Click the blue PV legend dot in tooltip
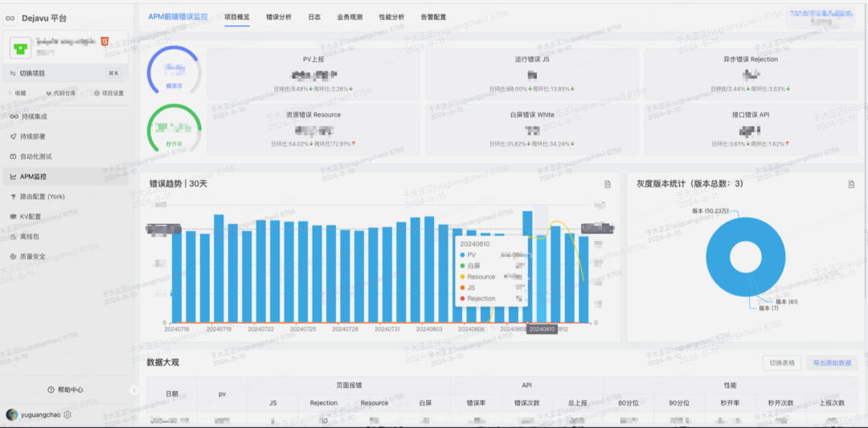The width and height of the screenshot is (868, 428). point(462,255)
